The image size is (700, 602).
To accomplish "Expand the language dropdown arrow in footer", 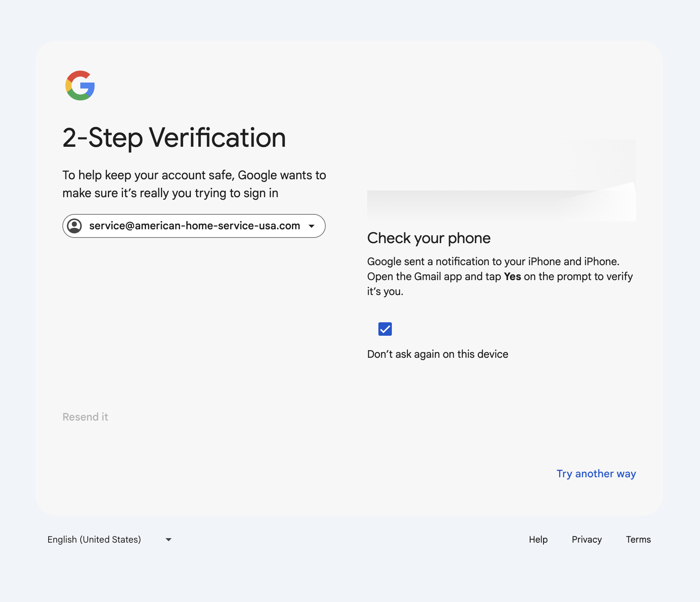I will tap(168, 540).
